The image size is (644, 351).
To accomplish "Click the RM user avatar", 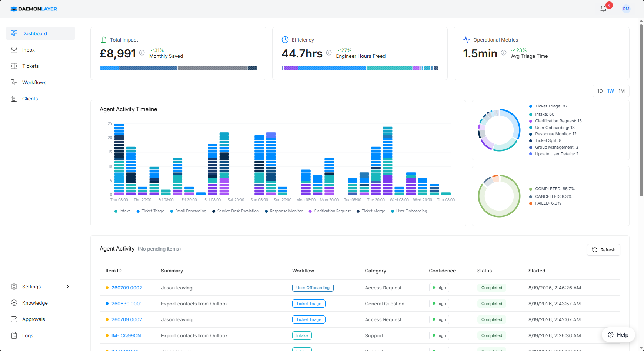I will (x=626, y=9).
